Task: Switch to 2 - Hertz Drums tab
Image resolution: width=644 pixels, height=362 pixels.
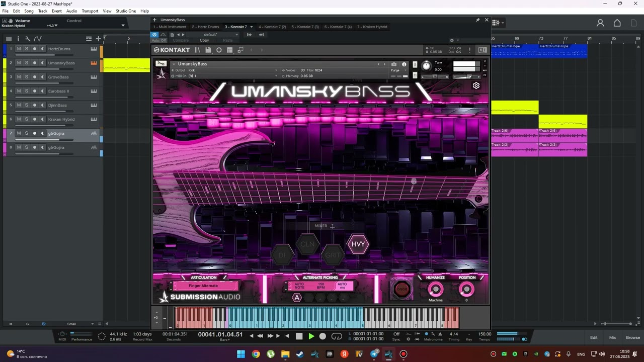Action: tap(205, 27)
